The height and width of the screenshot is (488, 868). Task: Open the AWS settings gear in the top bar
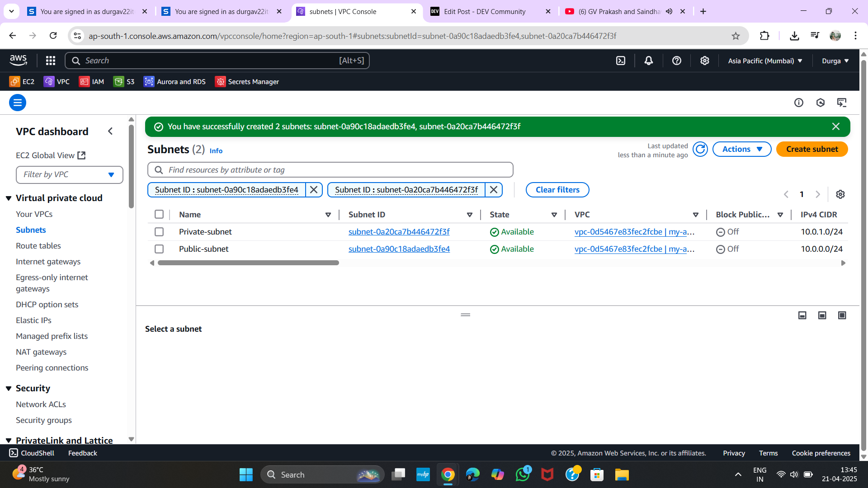coord(705,61)
